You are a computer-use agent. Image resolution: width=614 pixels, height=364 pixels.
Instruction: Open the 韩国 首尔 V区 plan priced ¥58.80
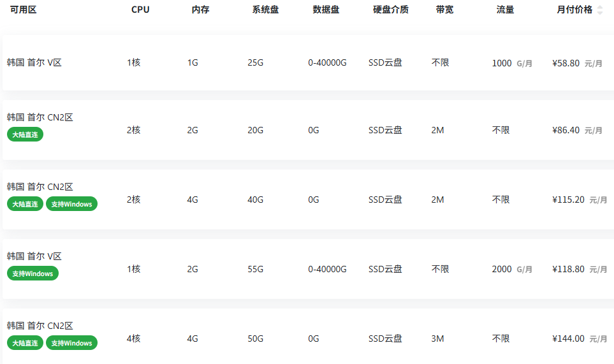[34, 63]
